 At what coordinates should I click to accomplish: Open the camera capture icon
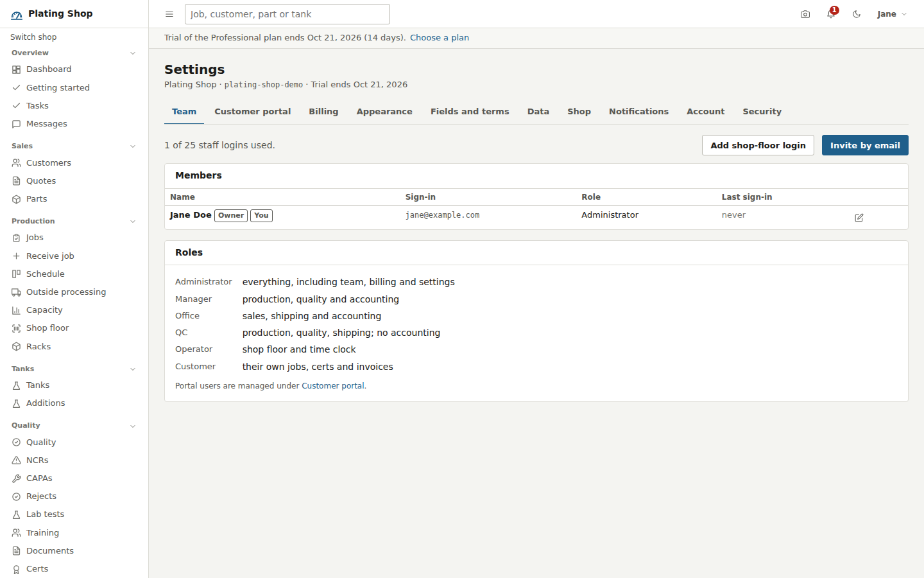pyautogui.click(x=805, y=14)
